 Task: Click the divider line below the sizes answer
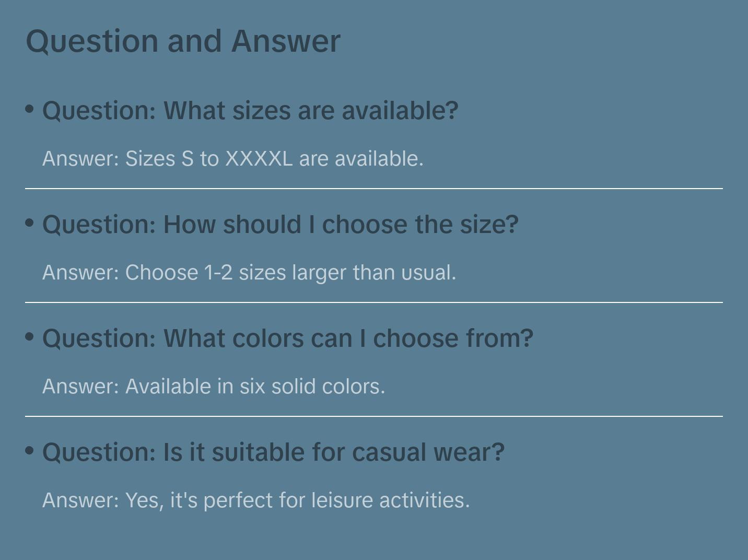click(x=374, y=189)
